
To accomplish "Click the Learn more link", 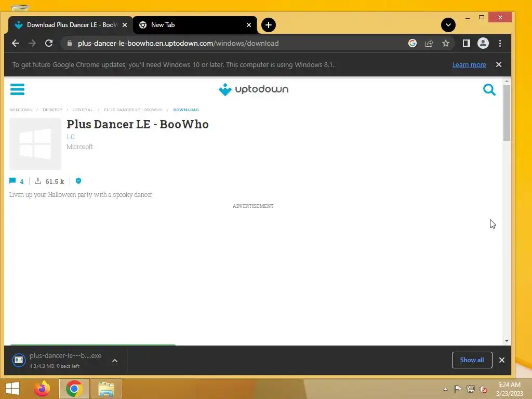I will [469, 65].
